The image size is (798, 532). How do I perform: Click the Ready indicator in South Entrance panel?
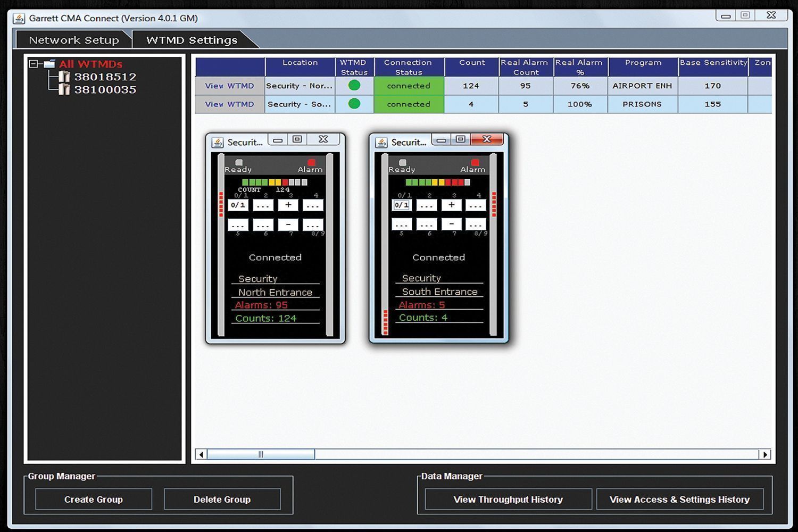[403, 162]
